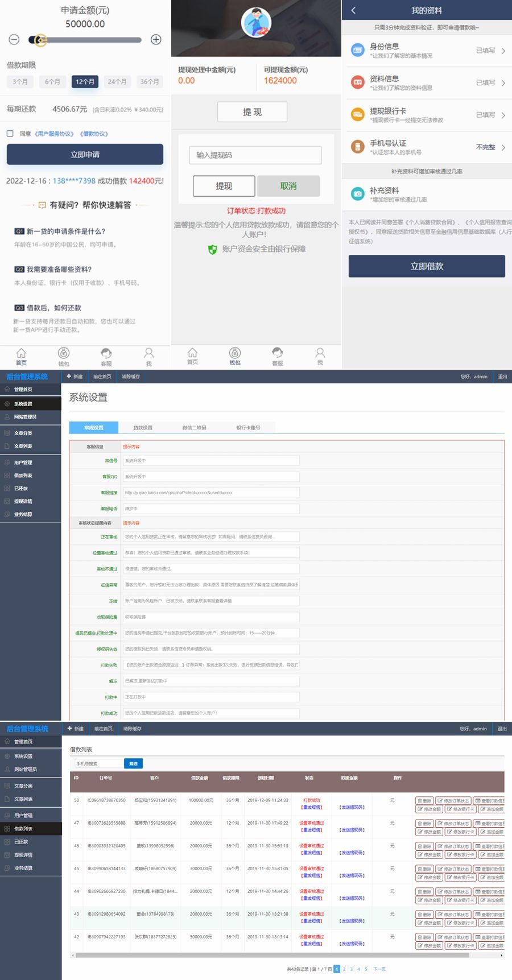Check the 同意 user agreement checkbox
The width and height of the screenshot is (512, 980).
tap(10, 134)
